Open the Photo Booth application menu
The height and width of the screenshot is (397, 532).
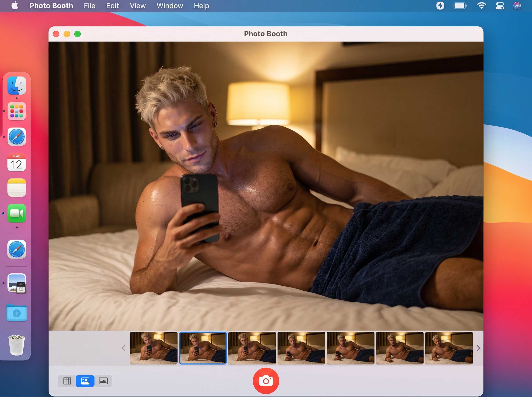[51, 6]
